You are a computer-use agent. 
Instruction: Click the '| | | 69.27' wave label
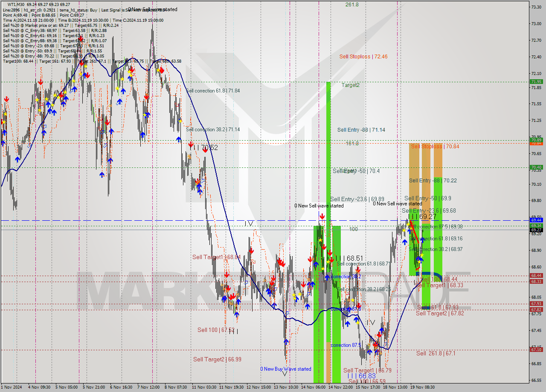[422, 217]
